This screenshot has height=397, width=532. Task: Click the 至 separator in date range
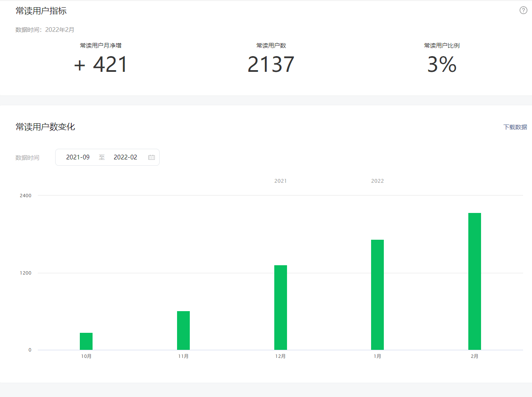[x=102, y=157]
